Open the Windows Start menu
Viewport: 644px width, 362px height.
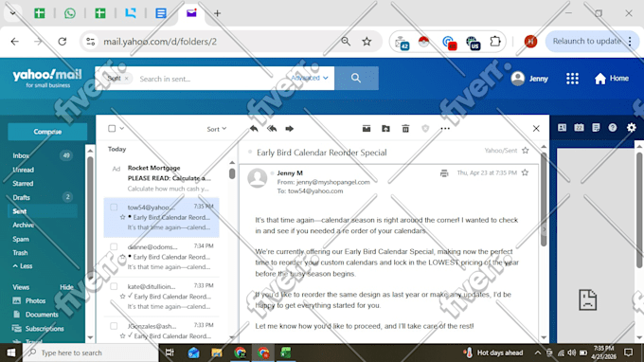pos(11,353)
